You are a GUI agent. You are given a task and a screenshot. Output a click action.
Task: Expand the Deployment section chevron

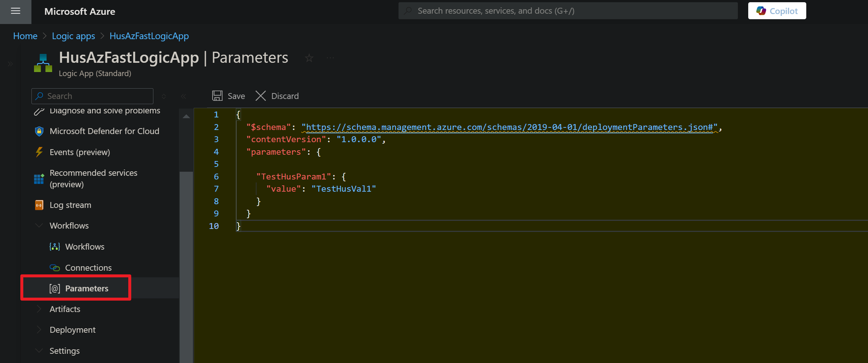point(39,329)
